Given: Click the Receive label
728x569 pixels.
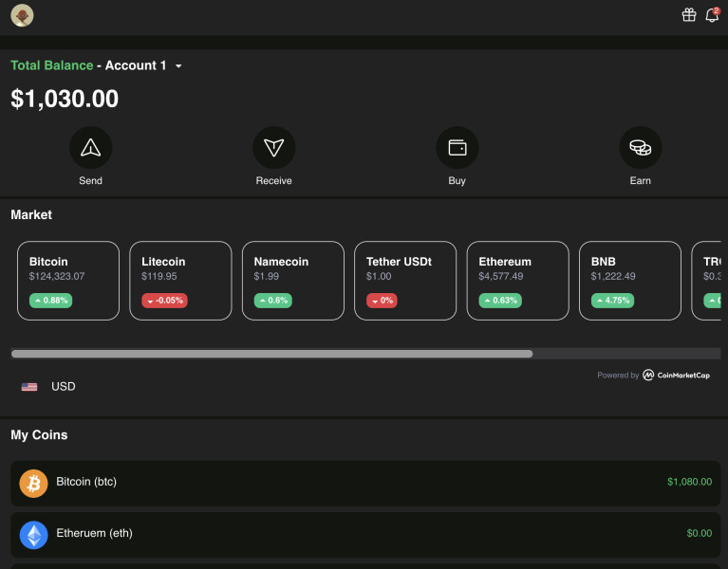Looking at the screenshot, I should [274, 181].
